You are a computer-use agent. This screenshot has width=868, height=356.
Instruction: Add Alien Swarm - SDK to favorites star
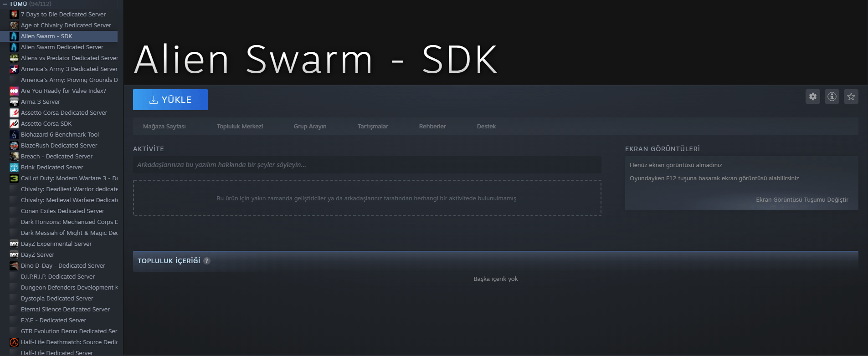tap(851, 97)
